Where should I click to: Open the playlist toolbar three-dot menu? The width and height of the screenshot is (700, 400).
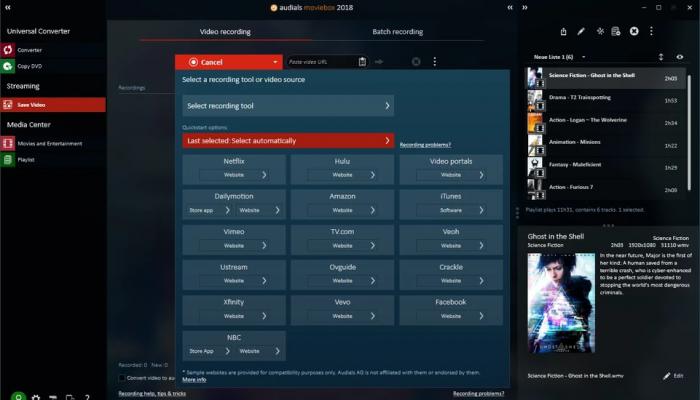coord(651,31)
